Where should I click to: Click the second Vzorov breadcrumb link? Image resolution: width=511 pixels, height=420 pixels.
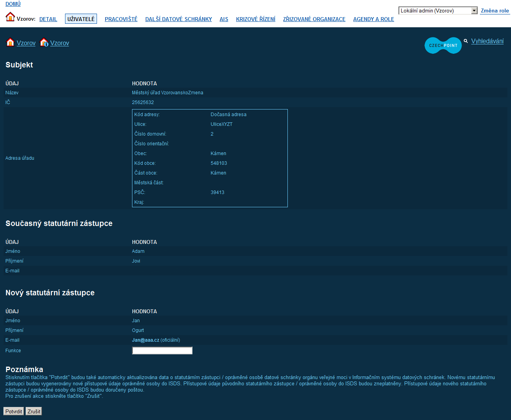(x=60, y=43)
